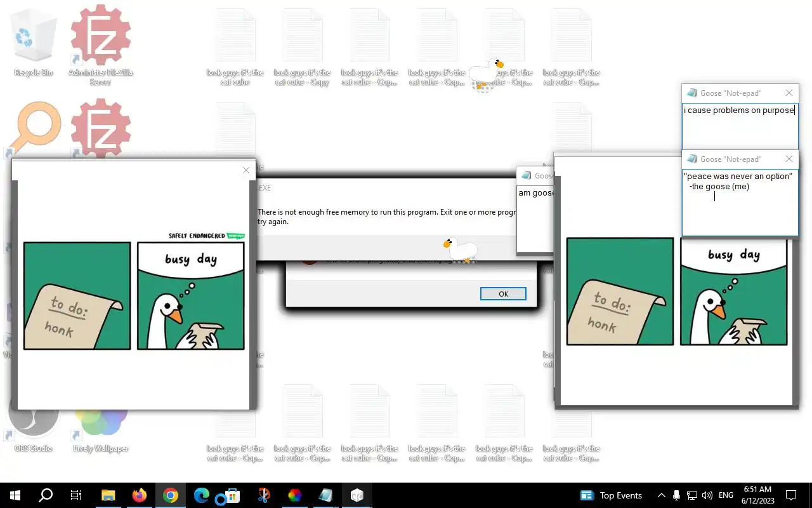
Task: Click text area reading "i cause problems on purpose"
Action: (740, 126)
